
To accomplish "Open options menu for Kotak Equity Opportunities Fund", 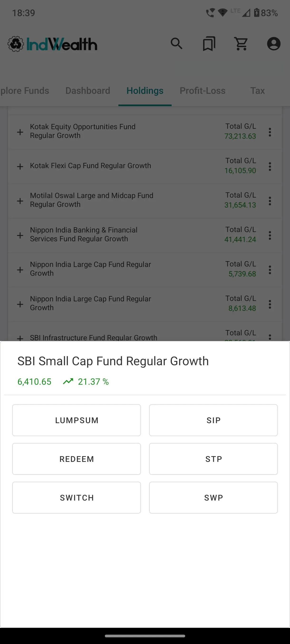I will pyautogui.click(x=270, y=132).
